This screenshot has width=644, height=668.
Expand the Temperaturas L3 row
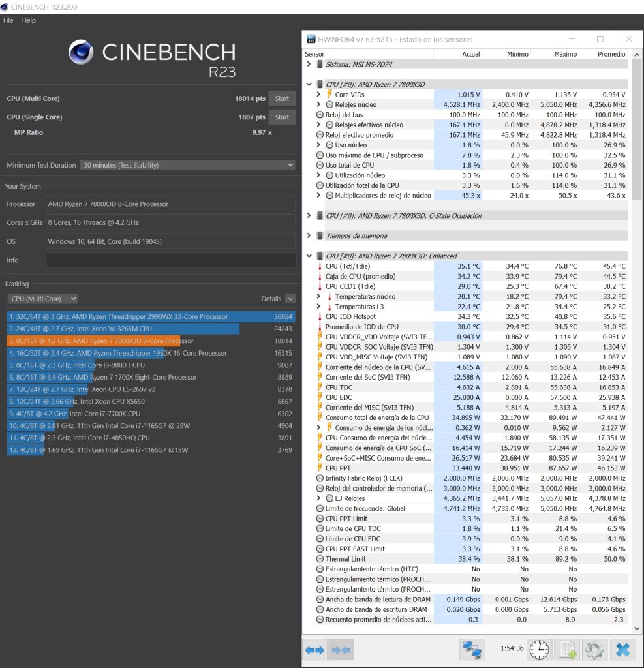pyautogui.click(x=318, y=307)
